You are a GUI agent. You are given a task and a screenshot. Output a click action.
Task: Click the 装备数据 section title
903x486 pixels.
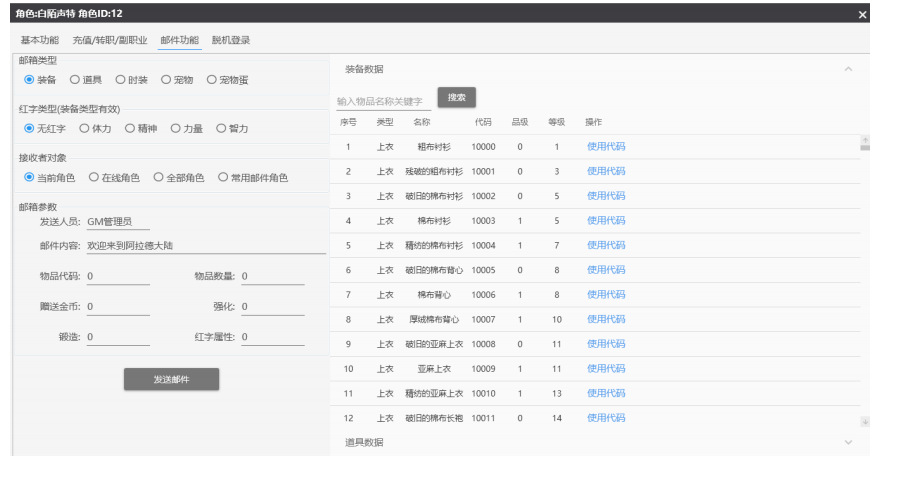[x=364, y=69]
